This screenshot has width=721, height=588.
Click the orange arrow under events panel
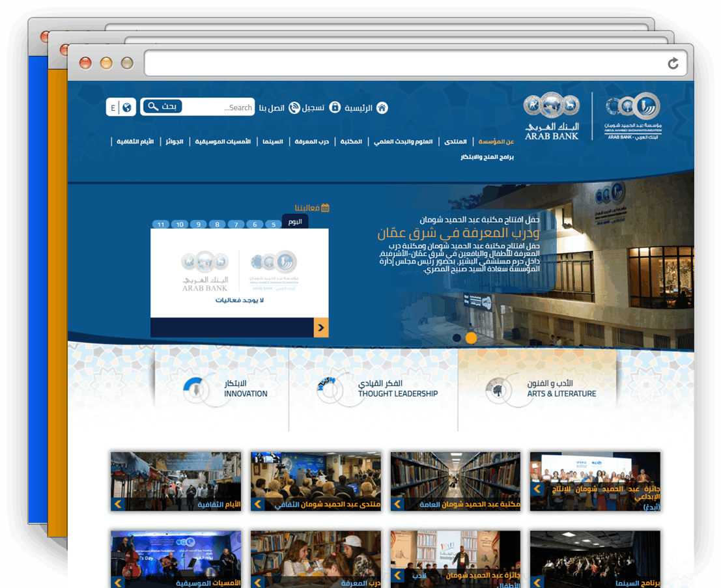coord(321,328)
